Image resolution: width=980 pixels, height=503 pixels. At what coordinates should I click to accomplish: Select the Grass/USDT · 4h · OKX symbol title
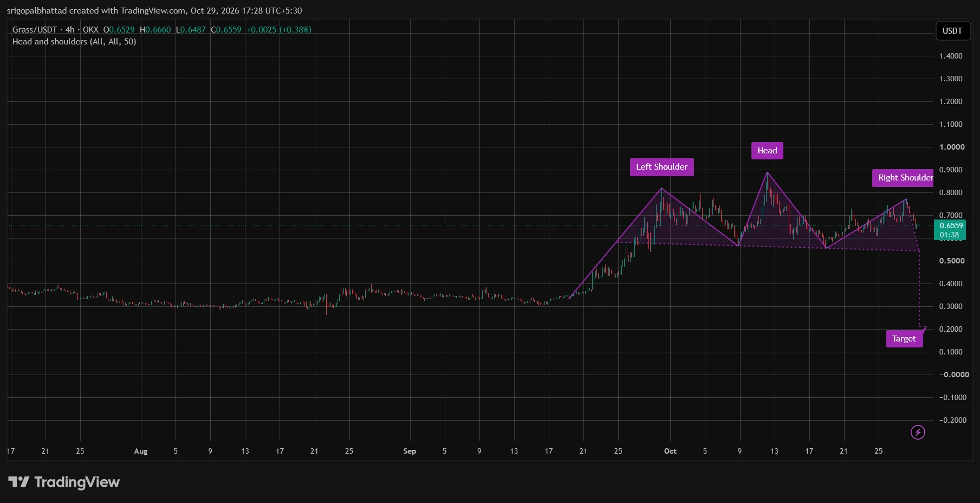click(x=55, y=30)
